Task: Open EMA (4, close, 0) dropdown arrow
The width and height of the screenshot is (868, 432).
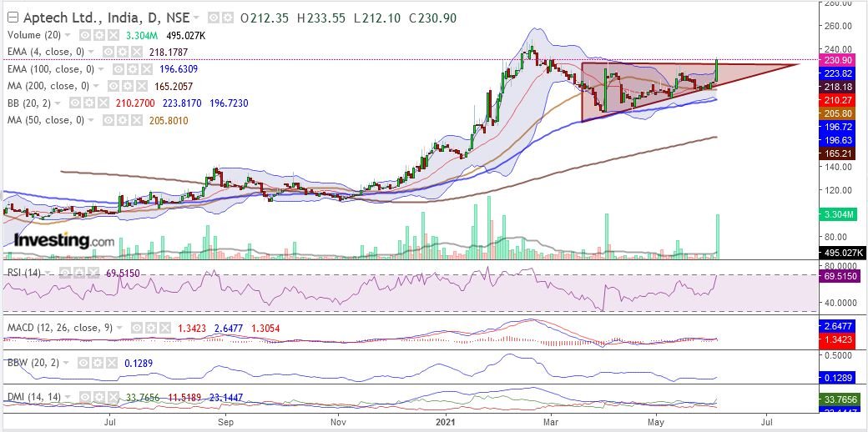Action: pos(91,53)
